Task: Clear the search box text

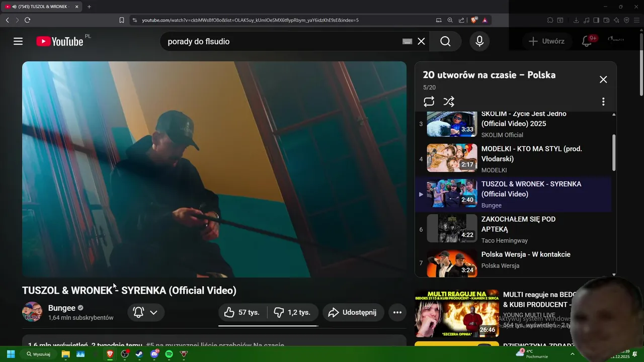Action: pyautogui.click(x=422, y=41)
